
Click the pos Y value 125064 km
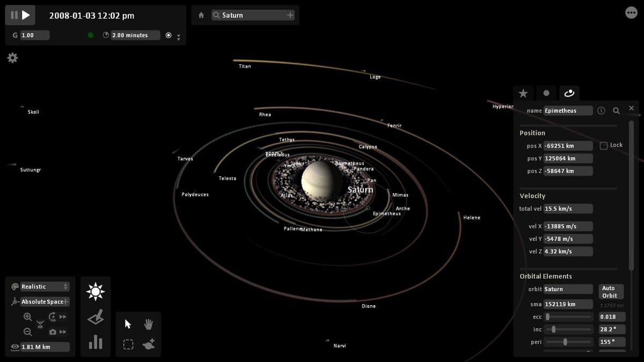(568, 158)
